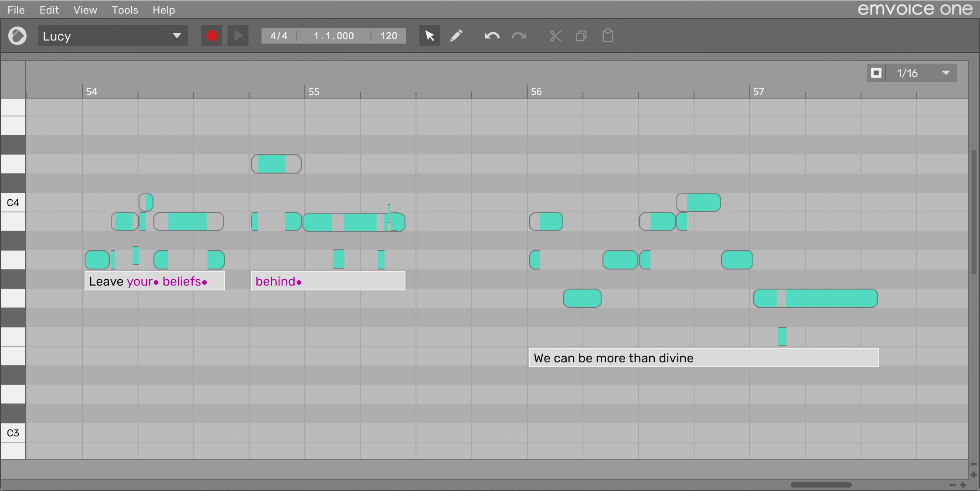Select the arrow pointer tool
This screenshot has width=980, height=491.
[429, 36]
